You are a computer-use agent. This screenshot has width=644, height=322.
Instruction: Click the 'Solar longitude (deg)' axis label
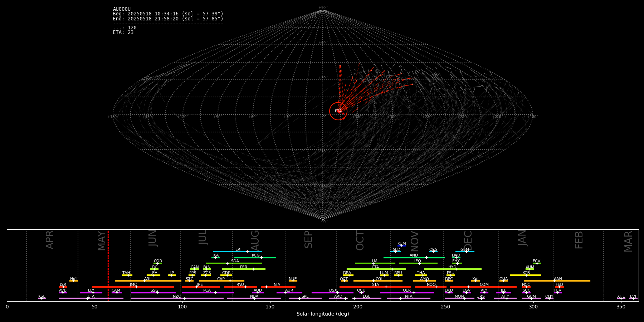[323, 314]
